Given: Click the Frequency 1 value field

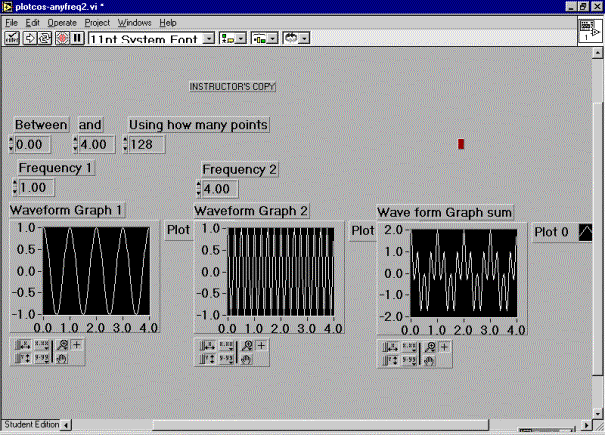Looking at the screenshot, I should [36, 188].
